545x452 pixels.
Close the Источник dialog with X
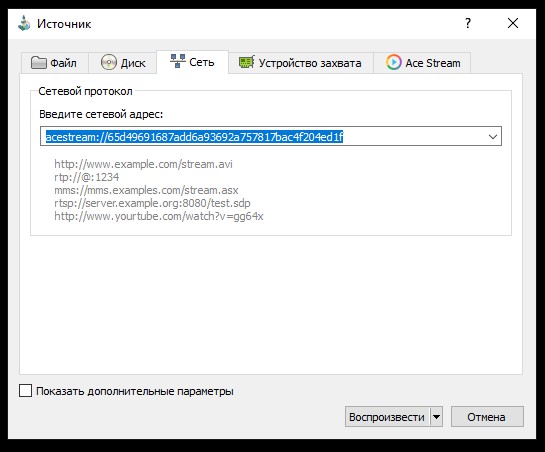(x=513, y=23)
